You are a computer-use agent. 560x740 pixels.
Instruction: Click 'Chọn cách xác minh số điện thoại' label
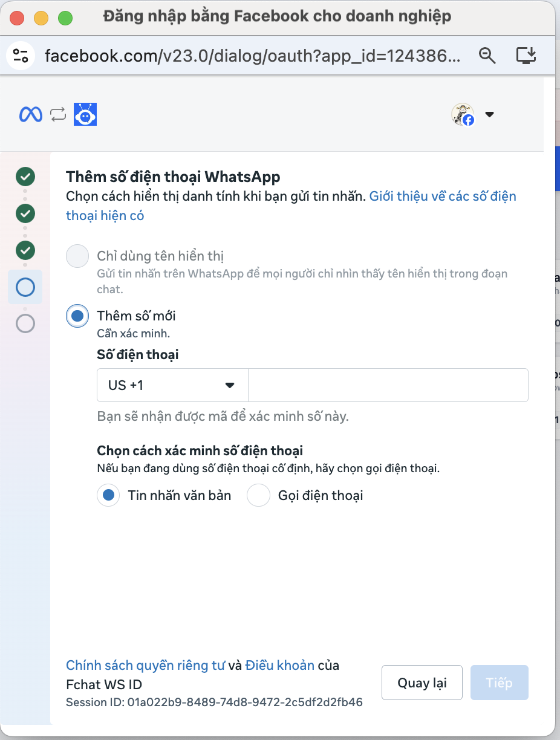click(x=200, y=450)
